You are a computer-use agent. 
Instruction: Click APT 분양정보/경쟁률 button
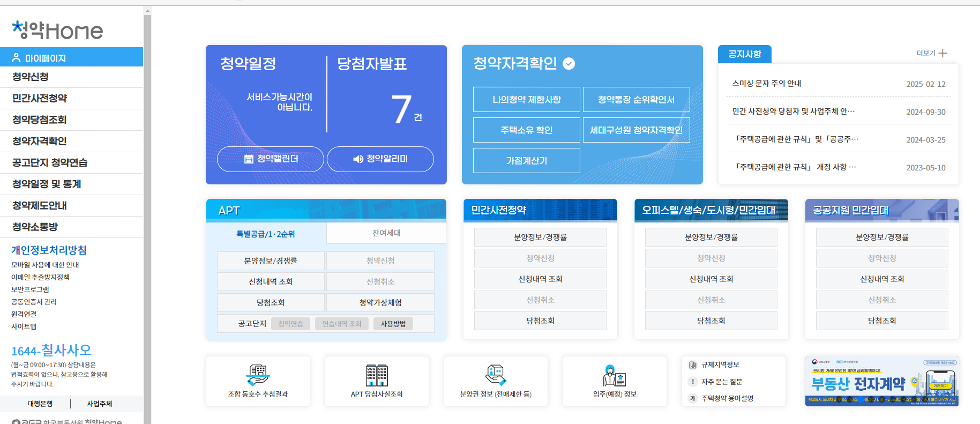coord(271,261)
